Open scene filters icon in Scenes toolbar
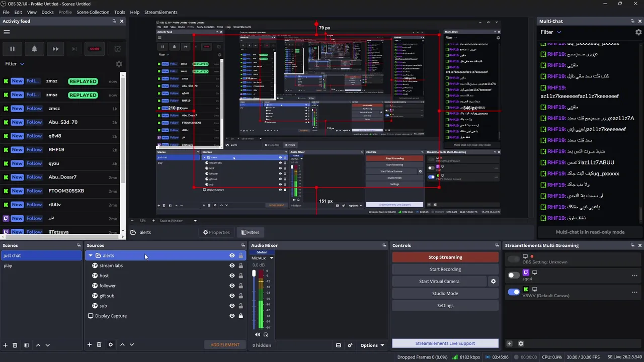Screen dimensions: 644x362 26,345
